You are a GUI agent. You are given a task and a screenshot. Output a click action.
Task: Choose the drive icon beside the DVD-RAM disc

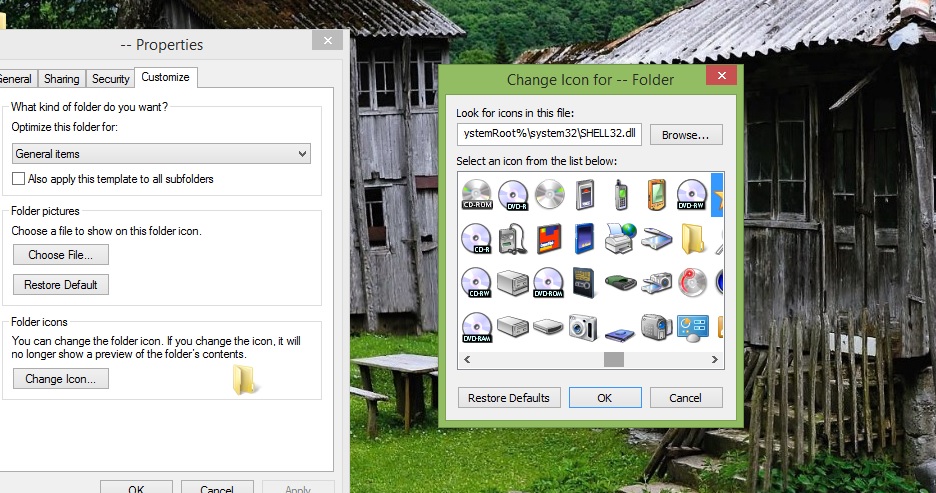[x=513, y=326]
